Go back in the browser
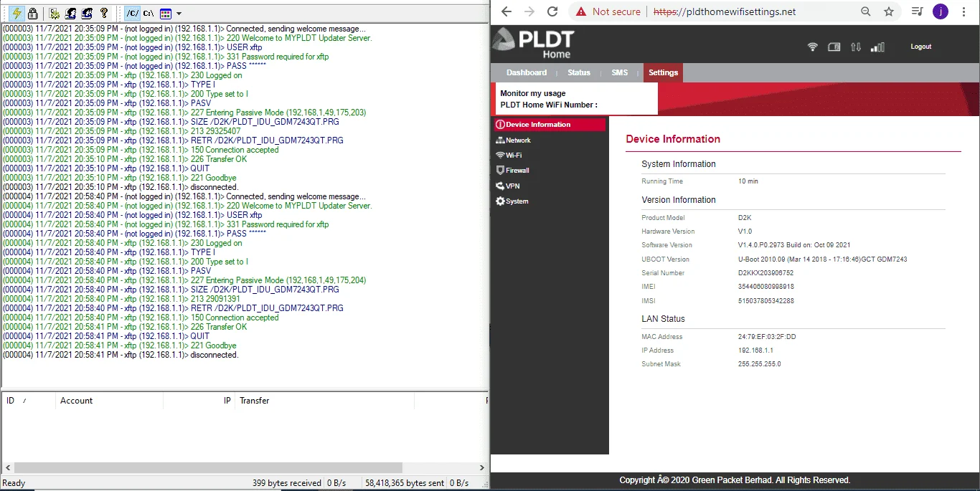This screenshot has height=491, width=980. [506, 11]
